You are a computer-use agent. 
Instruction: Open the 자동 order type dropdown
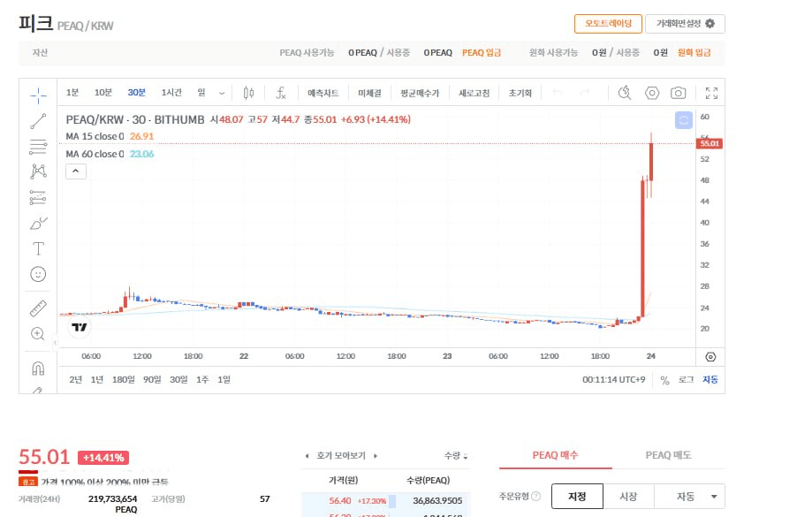687,497
